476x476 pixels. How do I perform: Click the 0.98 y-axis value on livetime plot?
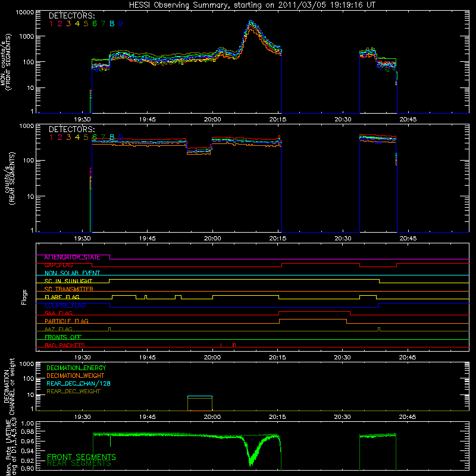pos(27,431)
